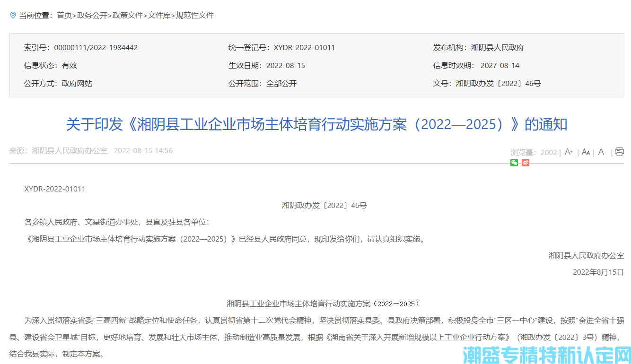
Task: Go to 首页 breadcrumb link
Action: click(64, 15)
